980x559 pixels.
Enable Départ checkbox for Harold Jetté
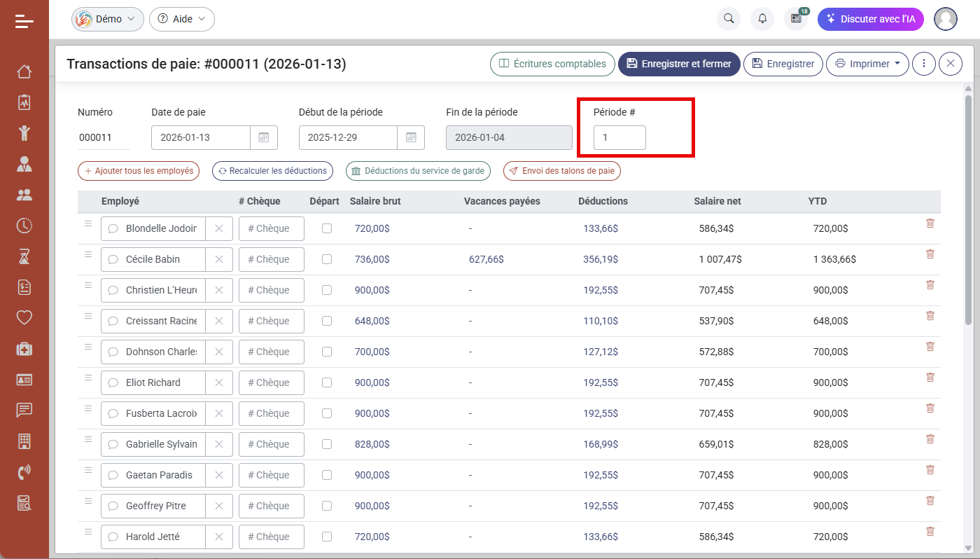pyautogui.click(x=327, y=537)
